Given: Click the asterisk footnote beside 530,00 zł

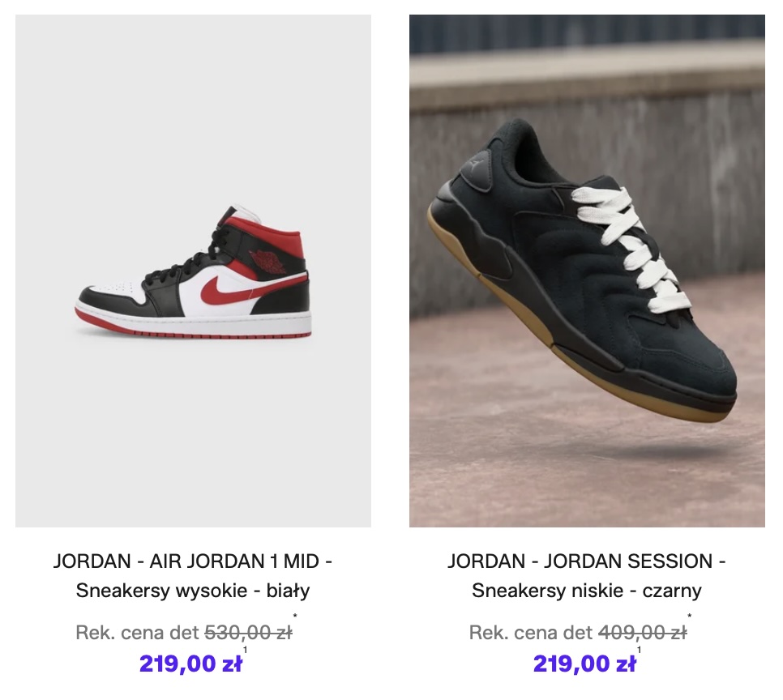Looking at the screenshot, I should click(295, 616).
